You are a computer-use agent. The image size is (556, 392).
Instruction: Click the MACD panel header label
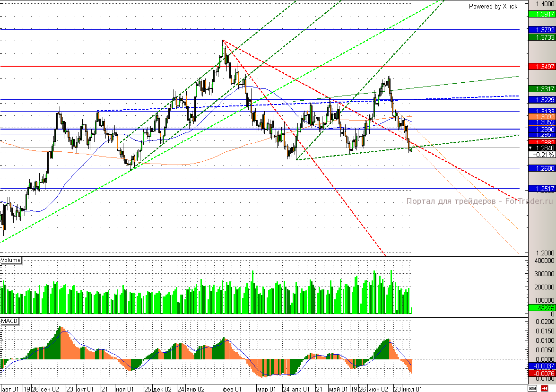pyautogui.click(x=9, y=320)
